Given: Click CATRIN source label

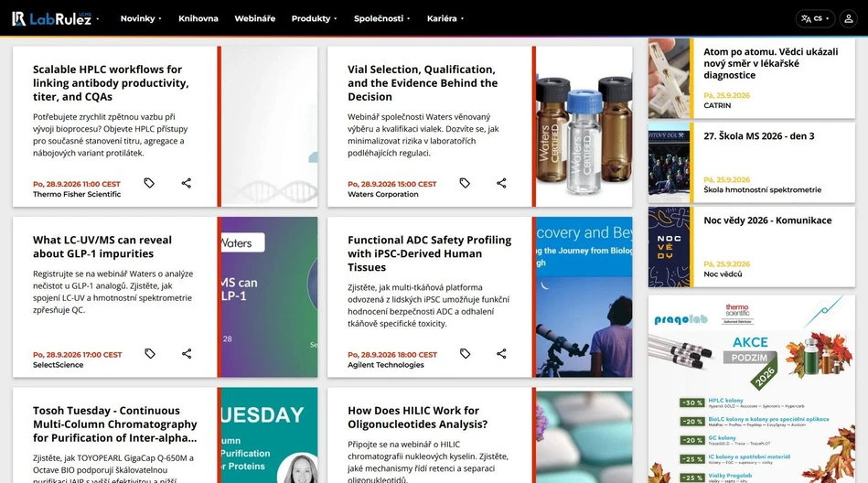Looking at the screenshot, I should pos(717,105).
